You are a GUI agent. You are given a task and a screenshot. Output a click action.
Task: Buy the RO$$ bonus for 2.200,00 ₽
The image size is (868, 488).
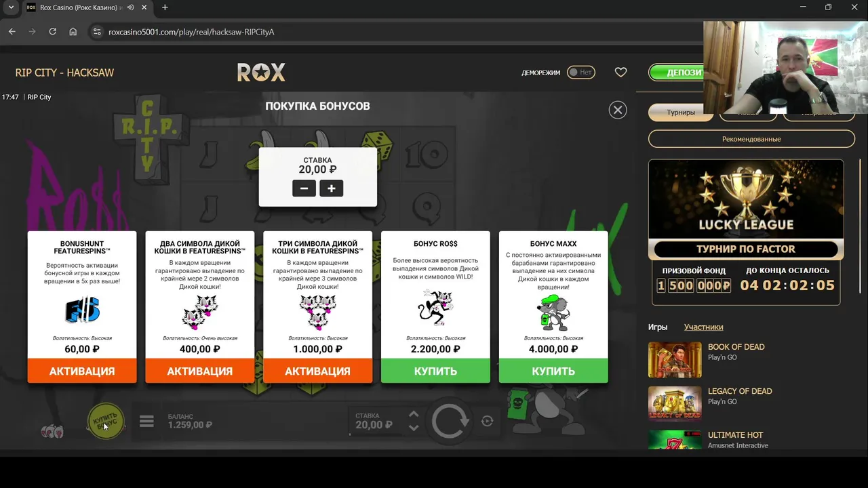(435, 371)
